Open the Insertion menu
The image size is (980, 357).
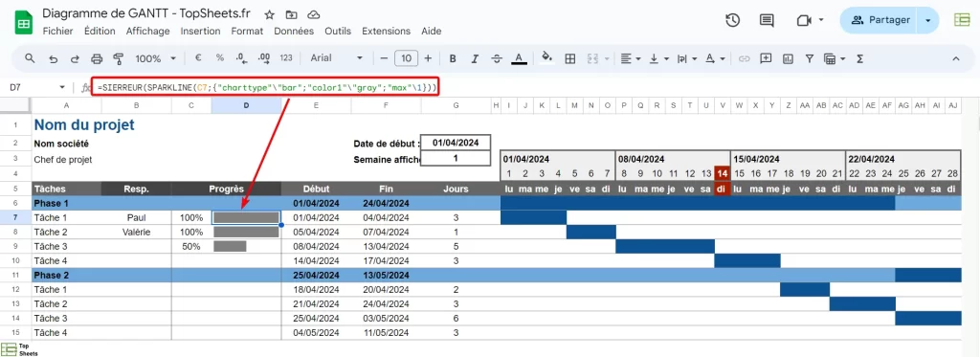pyautogui.click(x=200, y=31)
